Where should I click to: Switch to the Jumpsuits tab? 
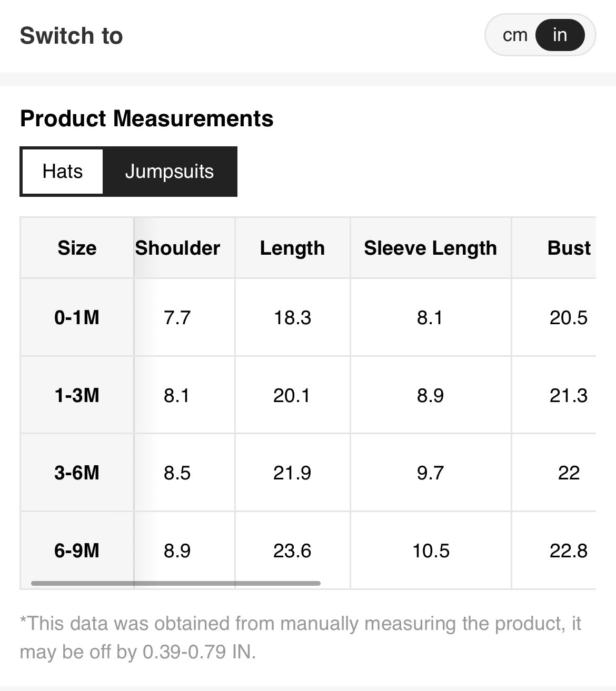click(x=170, y=172)
